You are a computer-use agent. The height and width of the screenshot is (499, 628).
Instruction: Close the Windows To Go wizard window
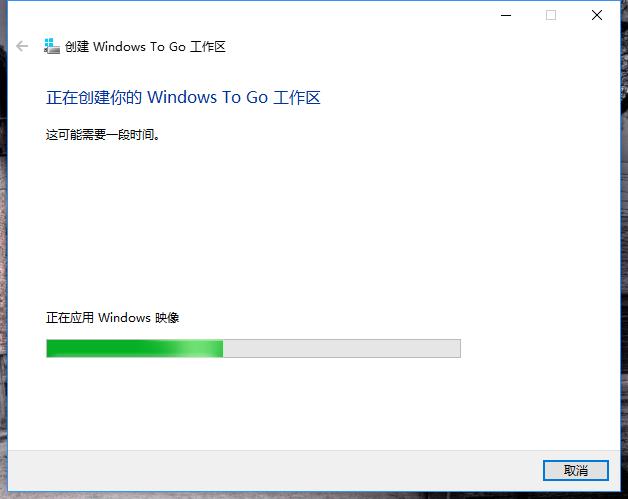coord(597,15)
